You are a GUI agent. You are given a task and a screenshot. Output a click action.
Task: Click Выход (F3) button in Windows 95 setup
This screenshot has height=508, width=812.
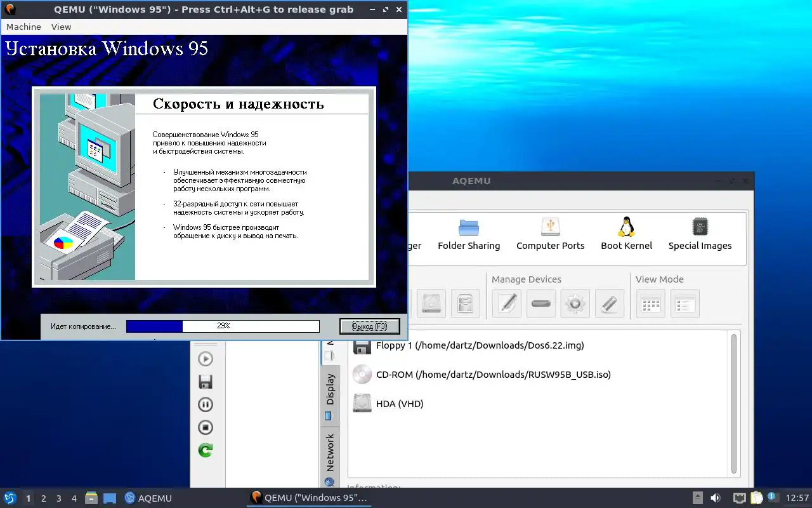(x=369, y=326)
